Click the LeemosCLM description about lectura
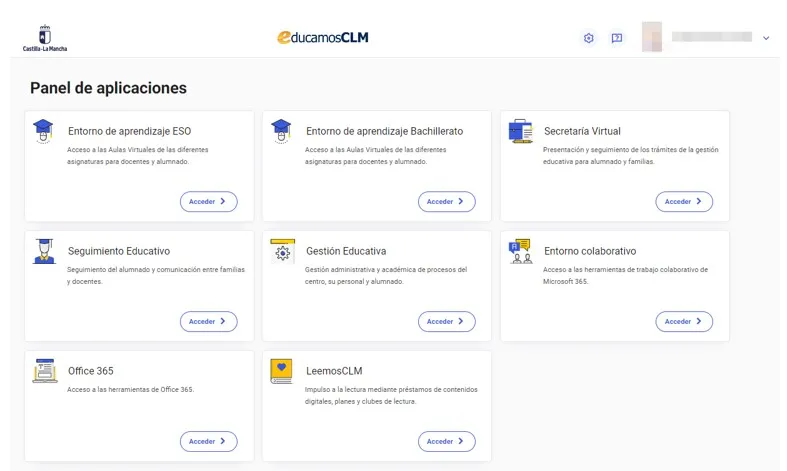 coord(391,396)
